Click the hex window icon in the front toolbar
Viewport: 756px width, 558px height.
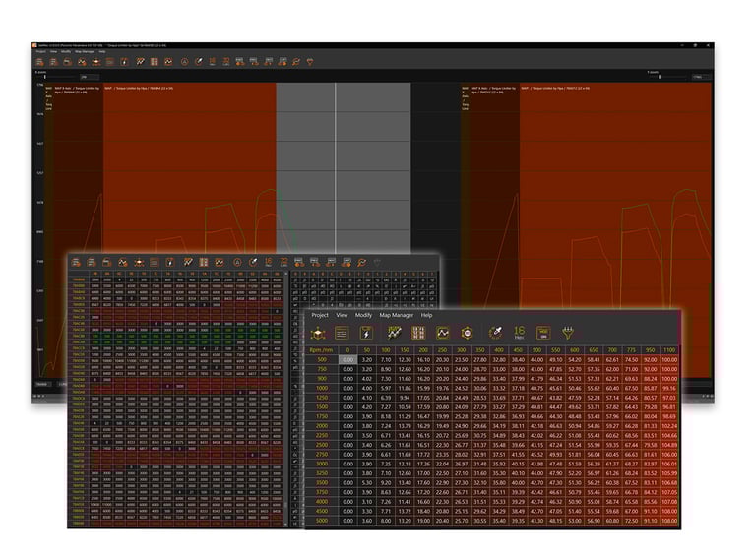point(543,333)
